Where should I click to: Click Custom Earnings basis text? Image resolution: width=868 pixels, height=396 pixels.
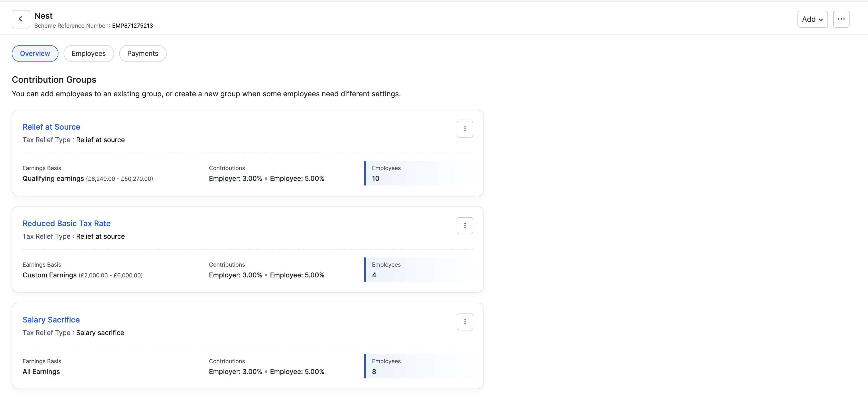coord(49,275)
